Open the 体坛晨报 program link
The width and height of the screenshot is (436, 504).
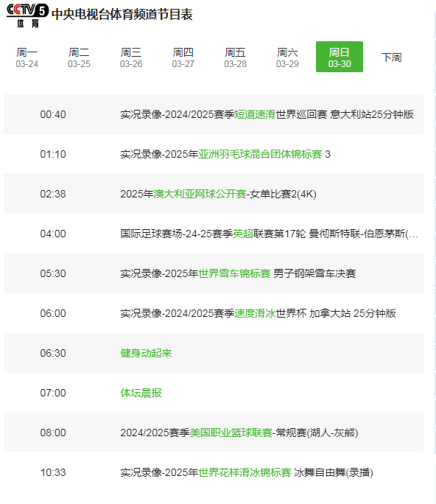pos(141,393)
